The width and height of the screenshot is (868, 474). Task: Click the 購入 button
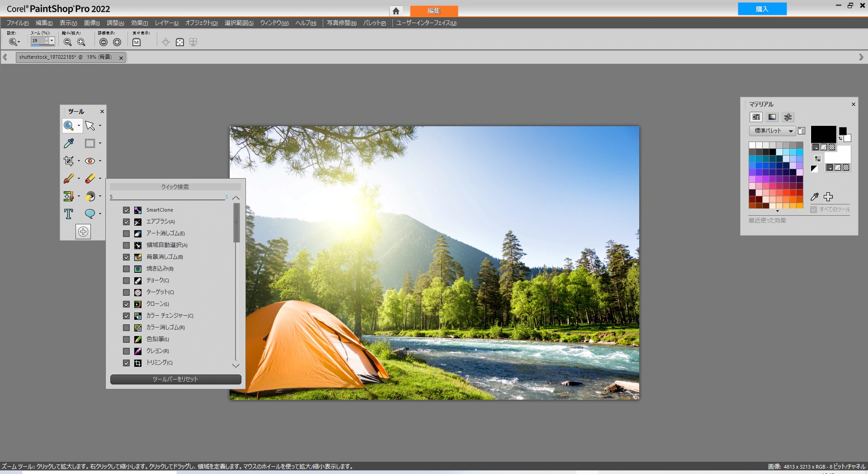pyautogui.click(x=762, y=9)
